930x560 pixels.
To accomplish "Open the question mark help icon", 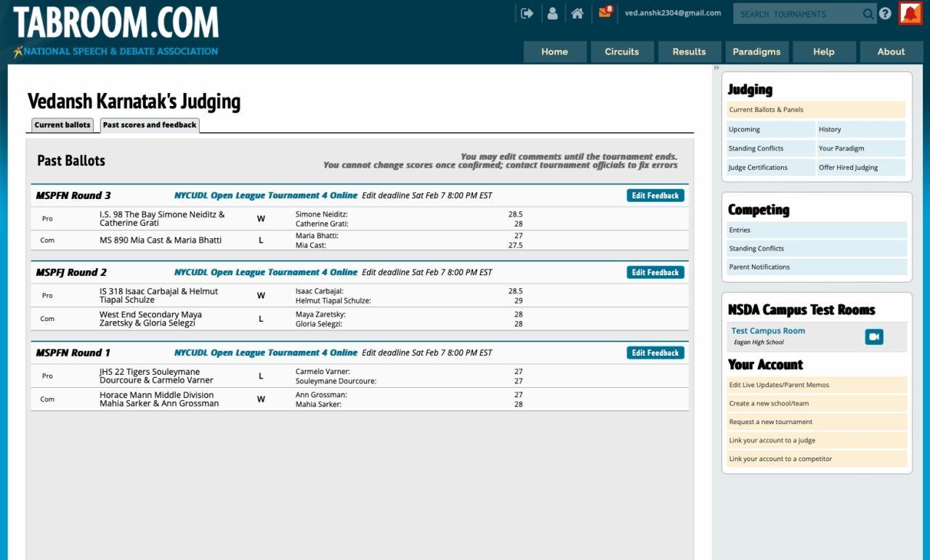I will coord(885,14).
